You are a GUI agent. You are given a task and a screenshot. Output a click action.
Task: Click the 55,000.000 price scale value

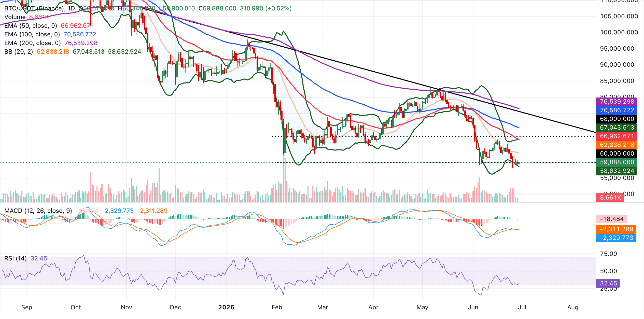click(617, 178)
